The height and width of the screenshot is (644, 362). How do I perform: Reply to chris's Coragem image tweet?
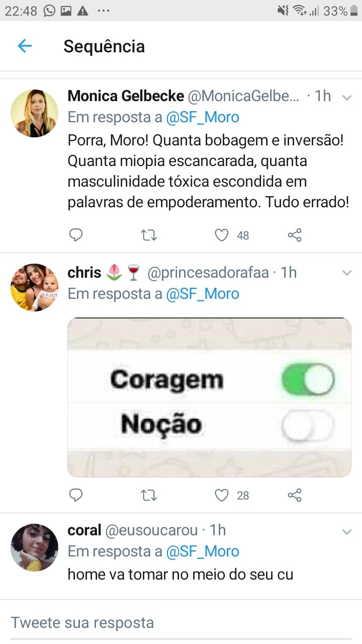(76, 496)
